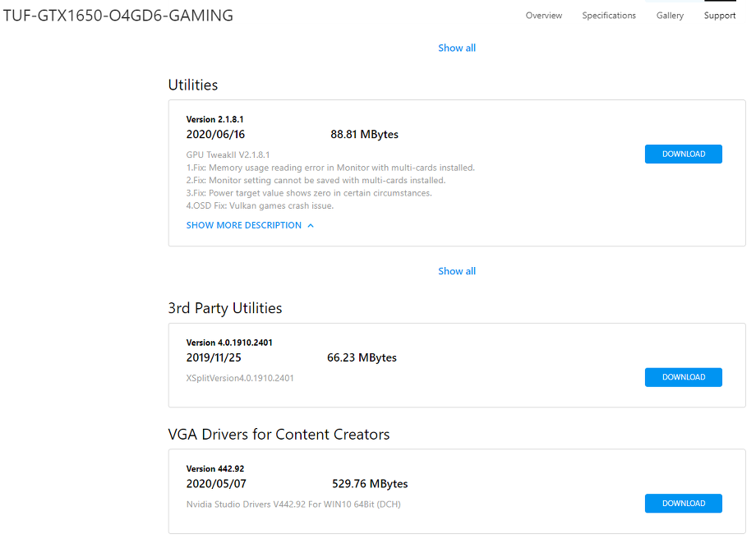
Task: Click the XSplitVersion4.0.1910.2401 description text
Action: [x=240, y=378]
